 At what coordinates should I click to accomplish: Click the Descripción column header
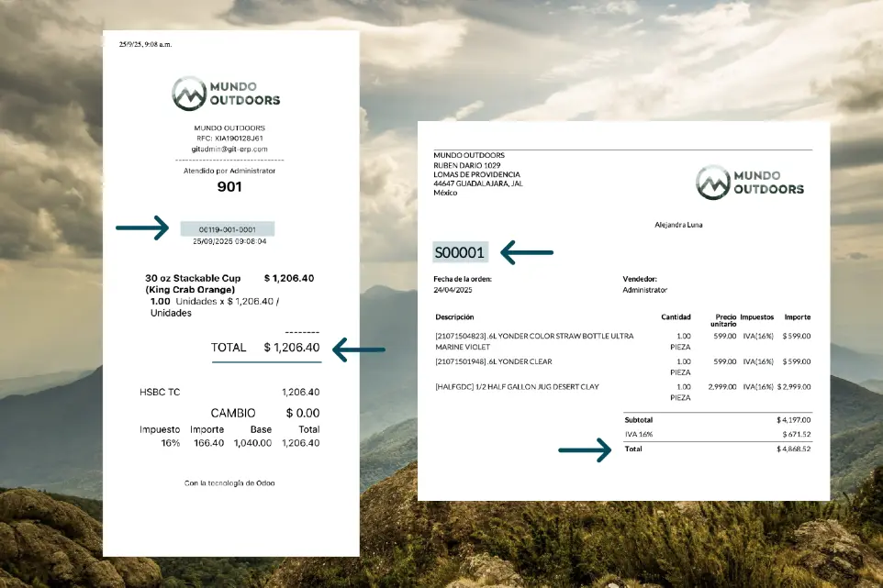(454, 317)
